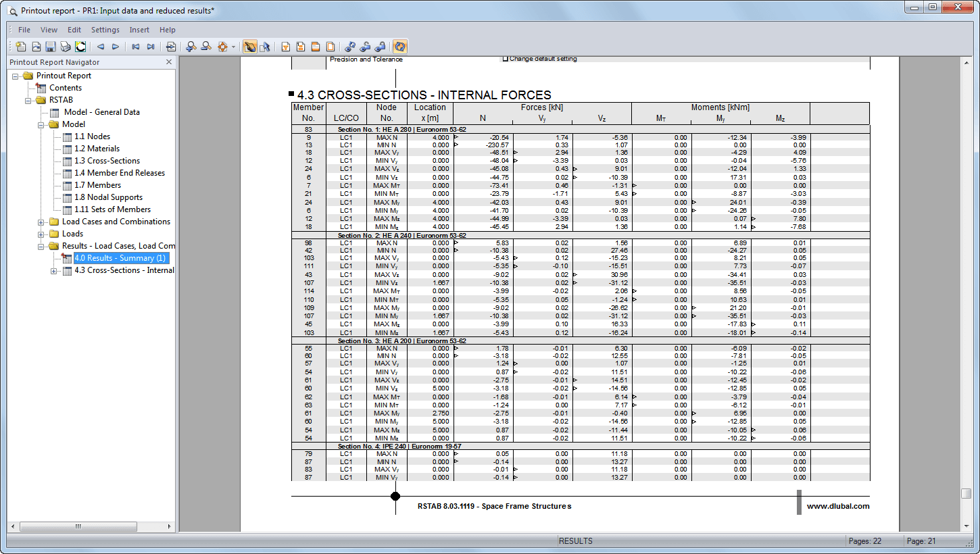Expand the Load Cases and Combinations node
Screen dimensions: 980x554
point(39,221)
